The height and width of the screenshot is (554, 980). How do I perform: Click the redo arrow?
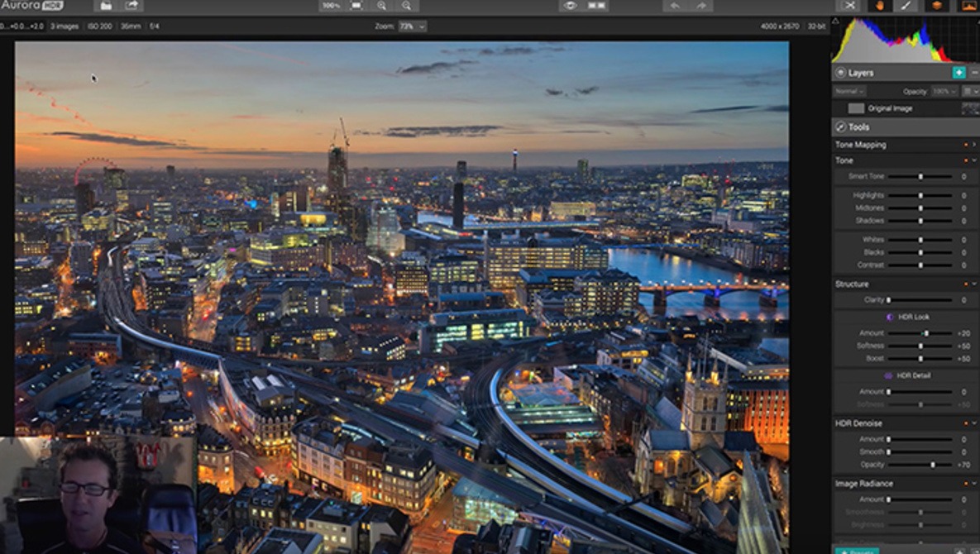[x=701, y=6]
